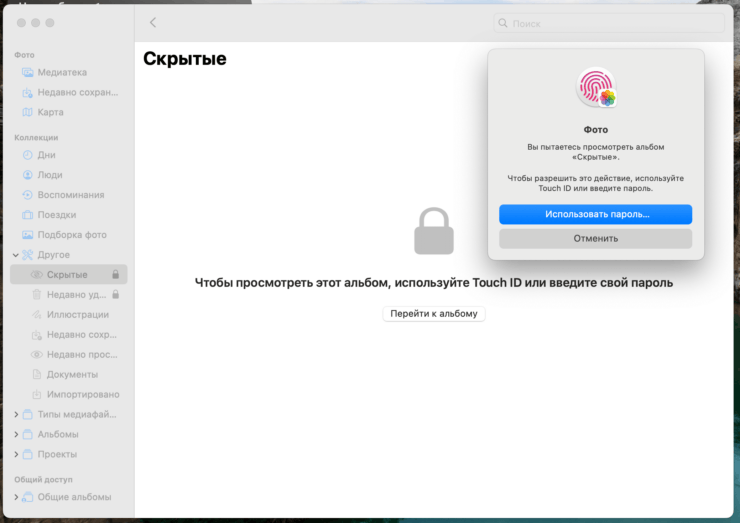The image size is (740, 523).
Task: Click the Люди person icon
Action: point(28,175)
